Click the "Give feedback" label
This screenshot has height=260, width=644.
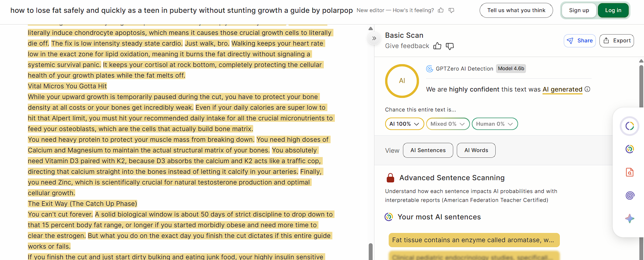click(407, 46)
